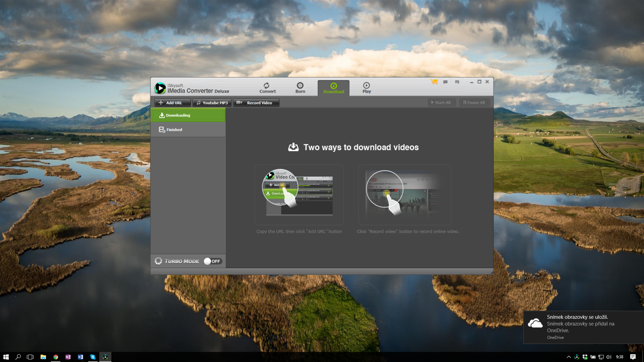Open Skype from taskbar

(93, 357)
